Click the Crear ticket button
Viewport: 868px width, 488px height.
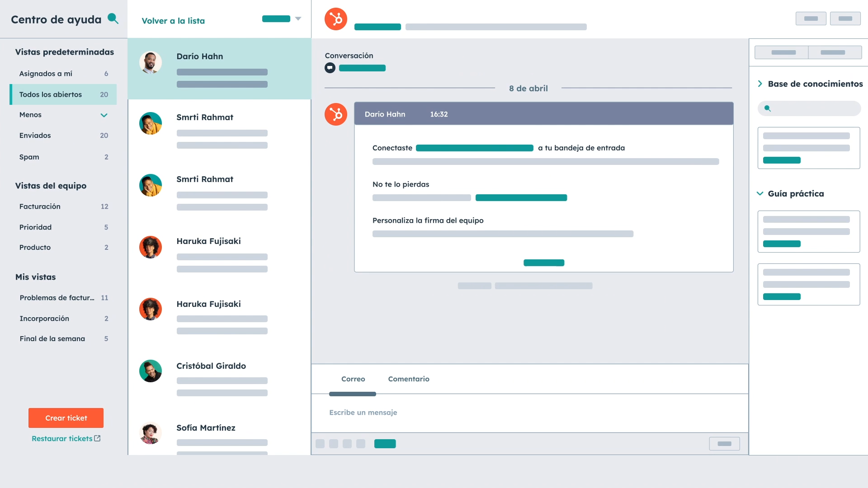66,418
